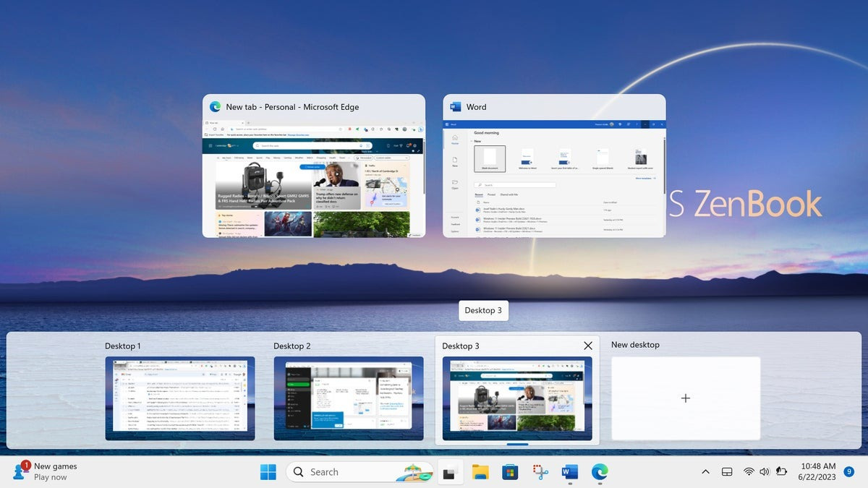Click the Edge icon in window title
This screenshot has width=868, height=488.
pyautogui.click(x=215, y=107)
